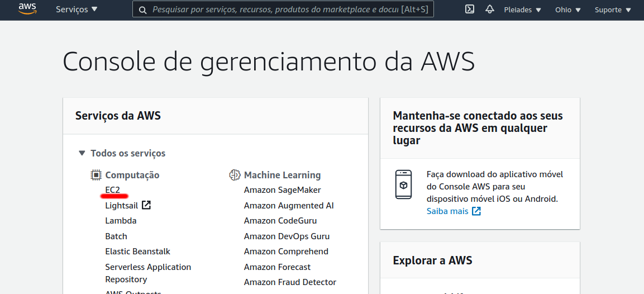Open Amazon Fraud Detector link
644x294 pixels.
point(290,282)
